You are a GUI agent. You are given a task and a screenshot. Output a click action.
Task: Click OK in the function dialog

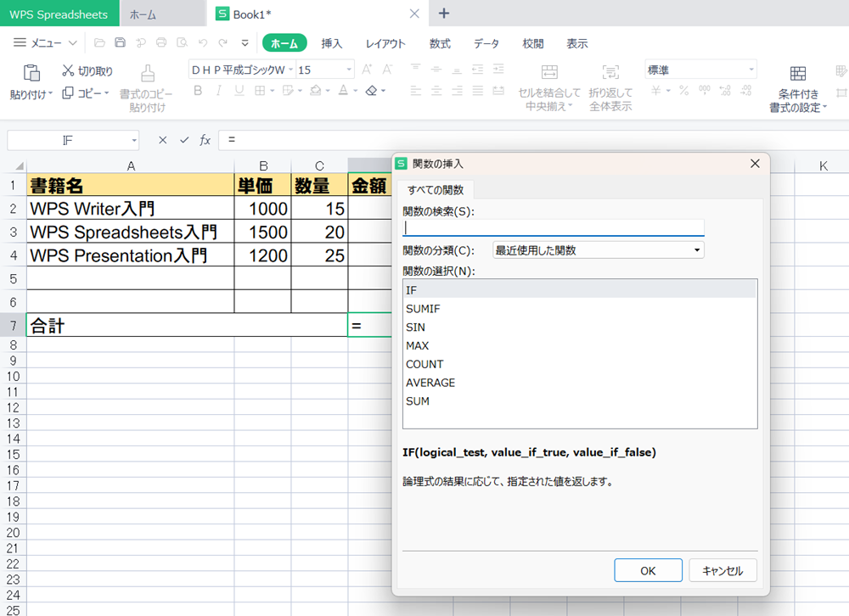click(648, 570)
